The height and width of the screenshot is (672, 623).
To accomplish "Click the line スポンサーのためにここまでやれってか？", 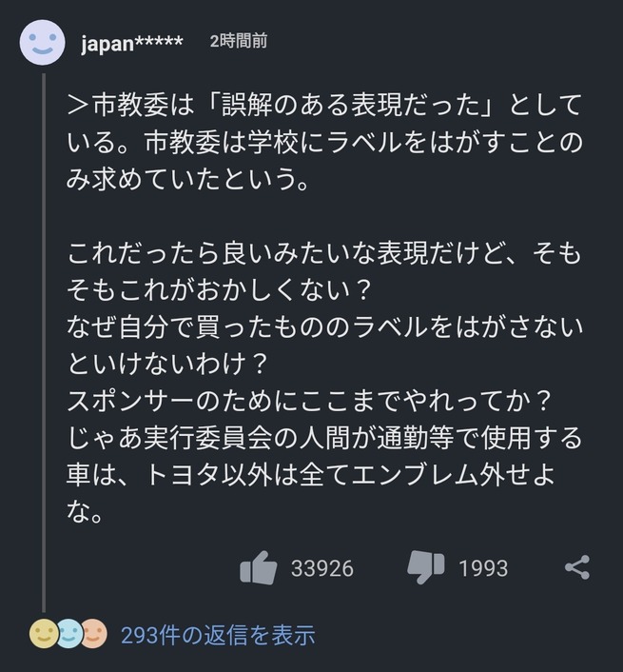I will [x=308, y=402].
